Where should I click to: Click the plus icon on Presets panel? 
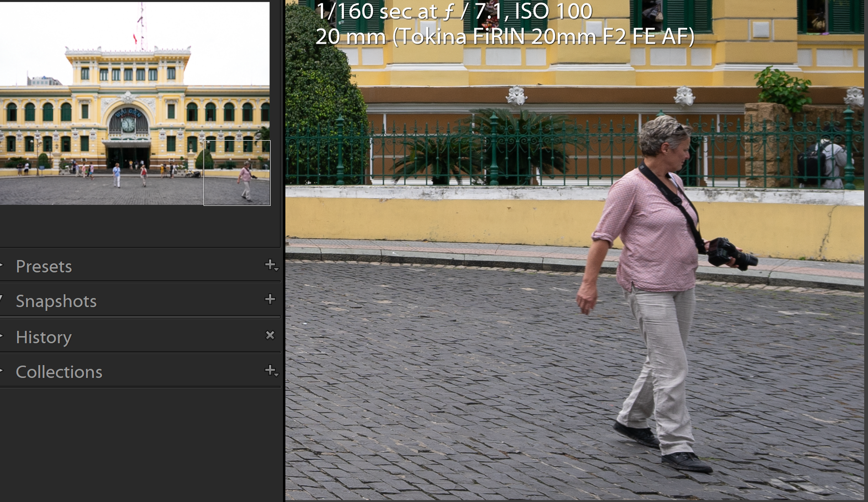click(271, 265)
